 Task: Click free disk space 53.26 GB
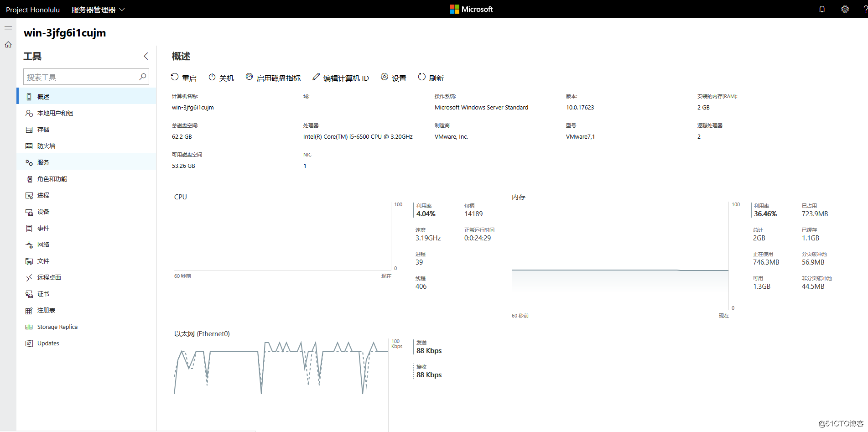point(183,166)
